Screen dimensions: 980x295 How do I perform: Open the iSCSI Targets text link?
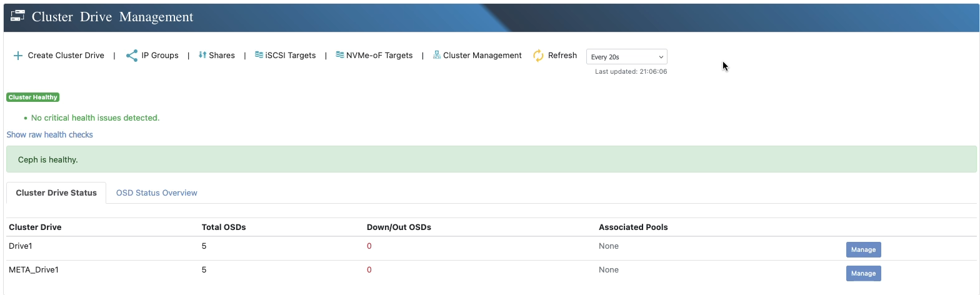[x=291, y=55]
